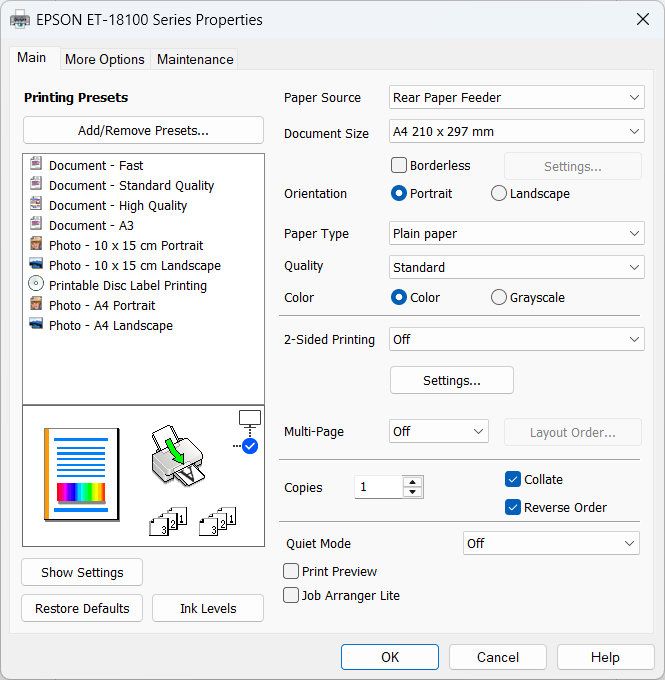Click the Cancel button

coord(498,657)
